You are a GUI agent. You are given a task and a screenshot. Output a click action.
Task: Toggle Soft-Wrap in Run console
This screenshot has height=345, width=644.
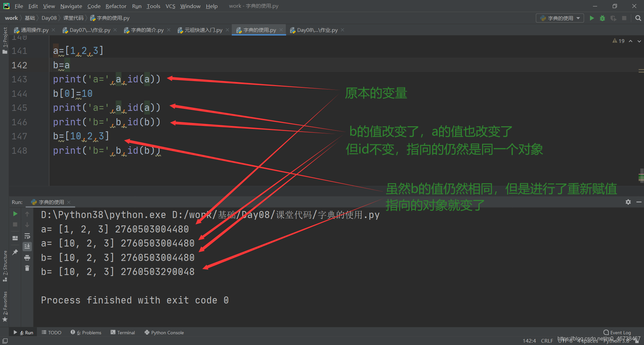[27, 236]
